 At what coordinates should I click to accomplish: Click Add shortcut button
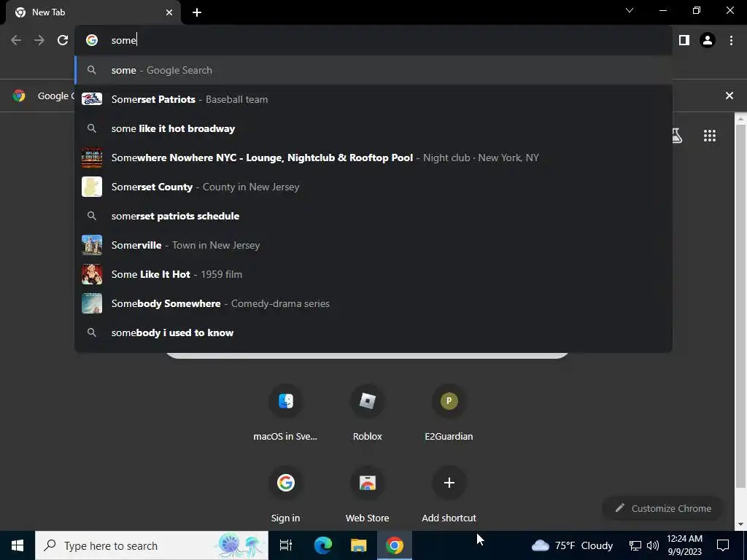449,494
